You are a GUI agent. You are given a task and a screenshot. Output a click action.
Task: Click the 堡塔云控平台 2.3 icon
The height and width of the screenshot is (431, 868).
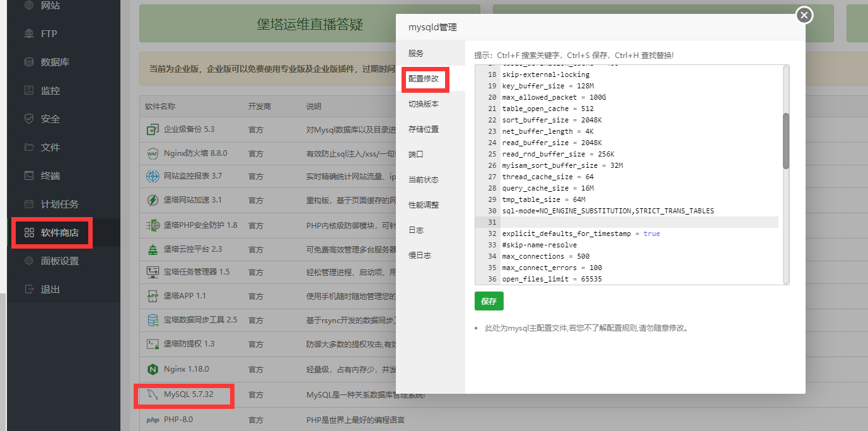[x=153, y=249]
